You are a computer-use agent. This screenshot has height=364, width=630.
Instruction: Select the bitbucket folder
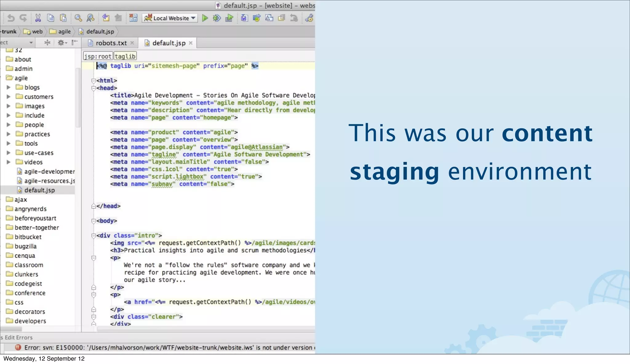(x=24, y=237)
